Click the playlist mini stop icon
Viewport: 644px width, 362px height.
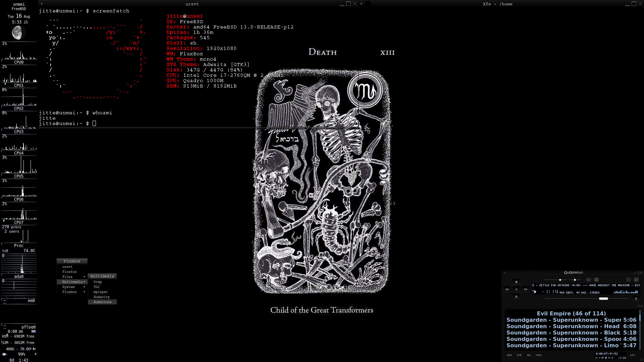click(606, 358)
